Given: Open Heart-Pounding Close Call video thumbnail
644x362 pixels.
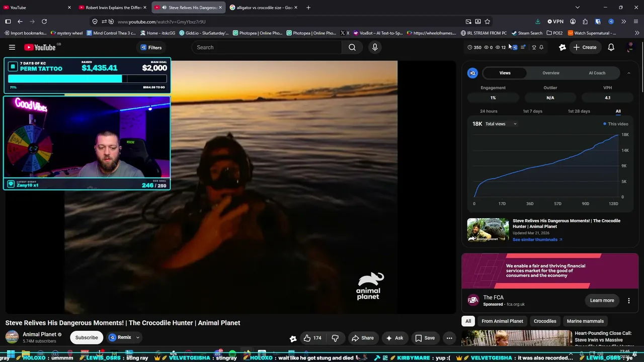Looking at the screenshot, I should click(517, 338).
